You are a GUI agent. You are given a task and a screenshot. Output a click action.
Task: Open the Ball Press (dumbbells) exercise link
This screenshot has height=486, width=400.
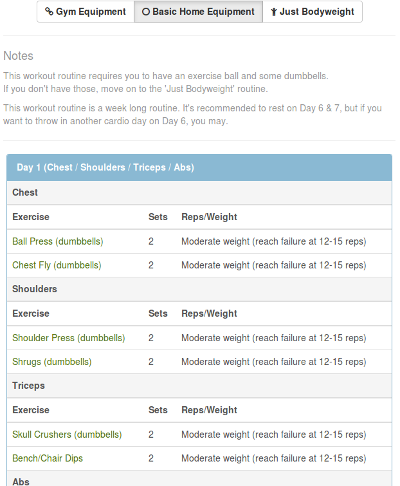pyautogui.click(x=58, y=241)
